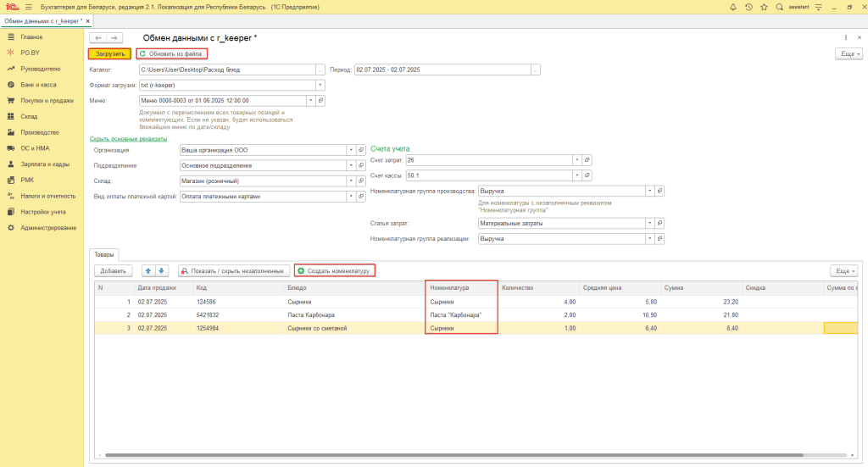Expand Номенклатурная группа производства dropdown
This screenshot has width=868, height=467.
(x=649, y=191)
